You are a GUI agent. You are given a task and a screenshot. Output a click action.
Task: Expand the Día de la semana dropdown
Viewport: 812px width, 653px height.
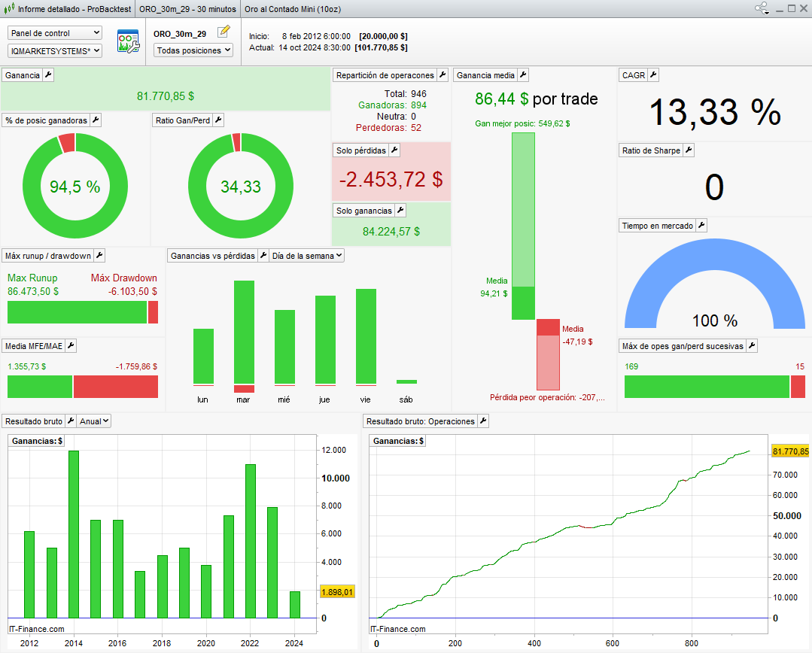tap(306, 255)
